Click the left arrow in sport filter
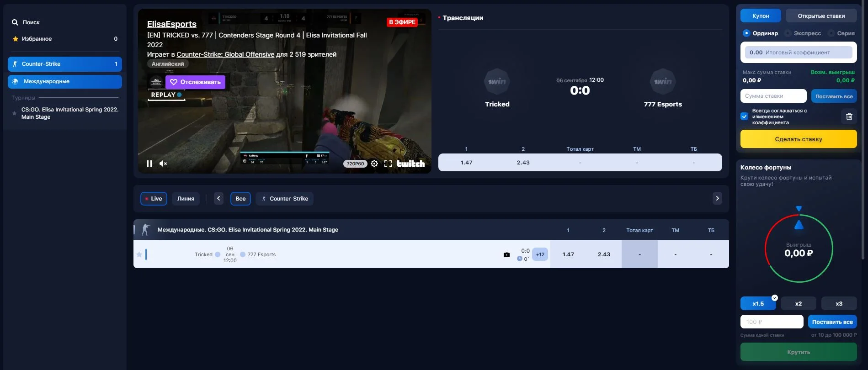The image size is (868, 370). (x=218, y=198)
